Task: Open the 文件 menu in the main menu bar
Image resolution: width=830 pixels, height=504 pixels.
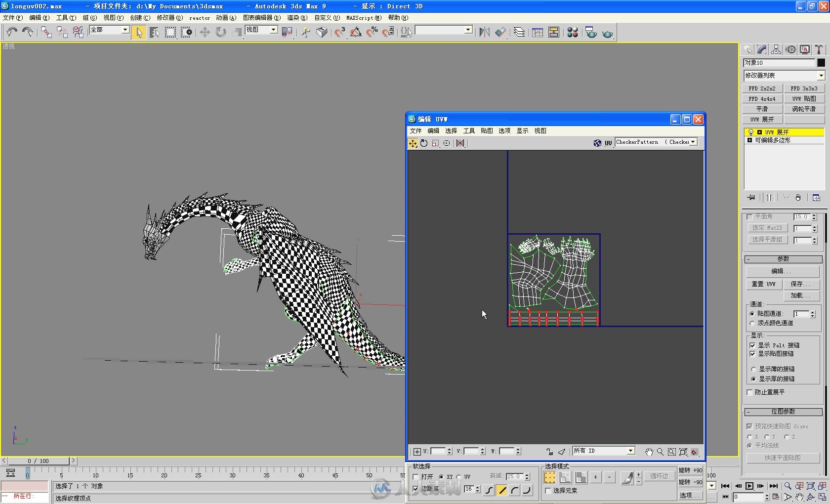Action: pyautogui.click(x=12, y=18)
